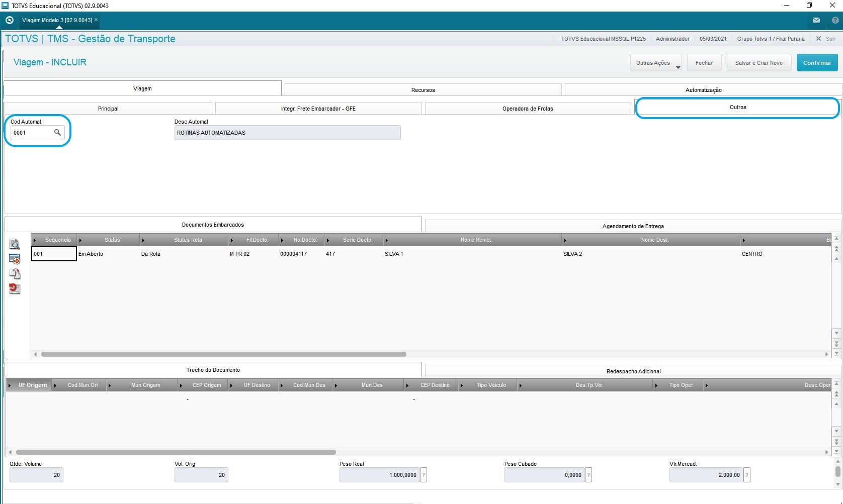Click the red undo document icon
Viewport: 843px width, 504px height.
click(15, 288)
